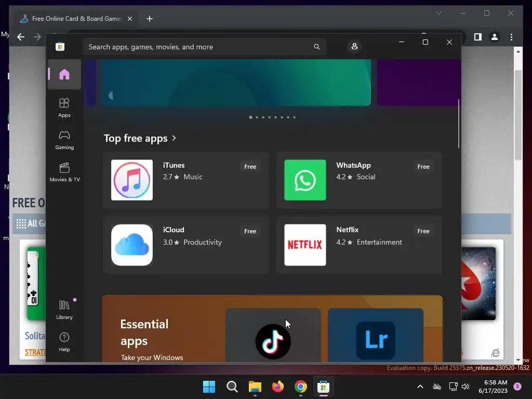
Task: Click Free button on iCloud card
Action: point(250,231)
